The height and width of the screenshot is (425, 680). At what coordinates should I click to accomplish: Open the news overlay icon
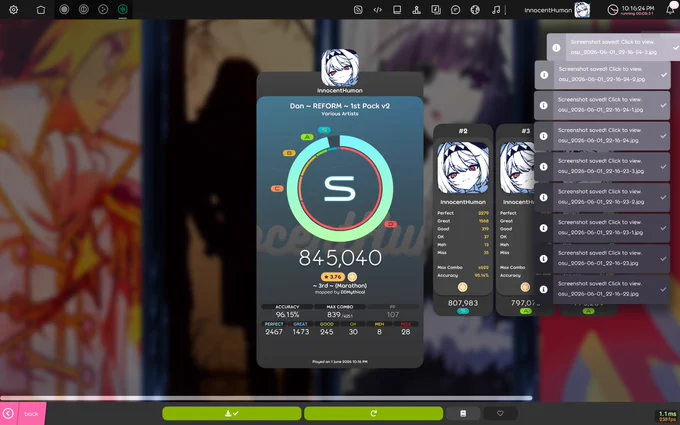(358, 10)
